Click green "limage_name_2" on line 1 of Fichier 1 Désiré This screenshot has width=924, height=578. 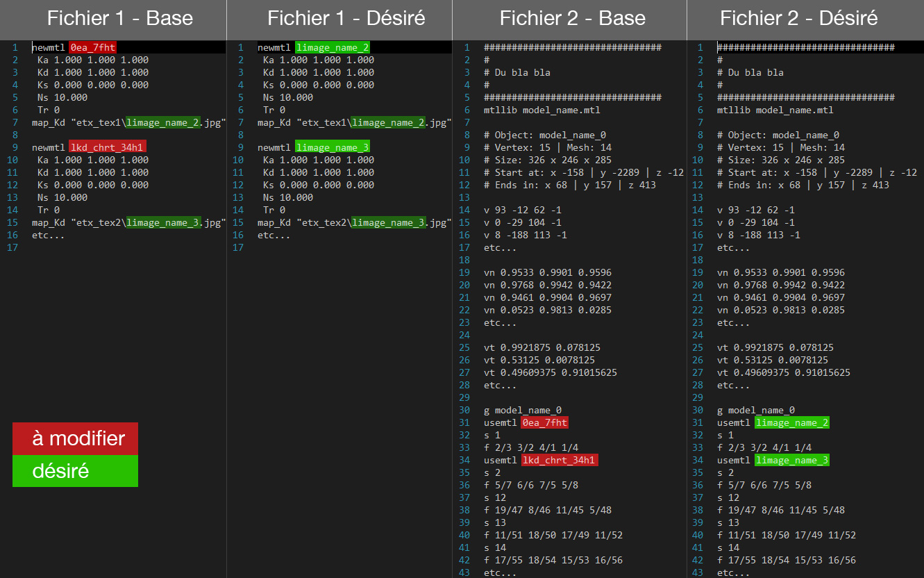pos(333,47)
